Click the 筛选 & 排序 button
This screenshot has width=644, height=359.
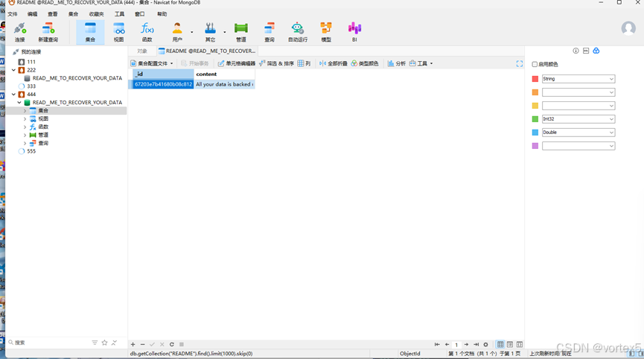coord(276,63)
